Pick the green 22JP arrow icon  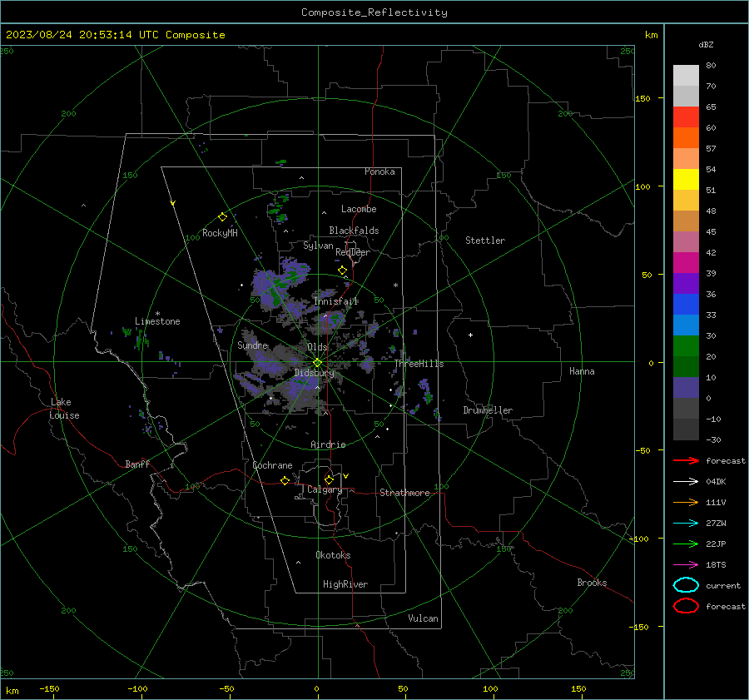686,544
